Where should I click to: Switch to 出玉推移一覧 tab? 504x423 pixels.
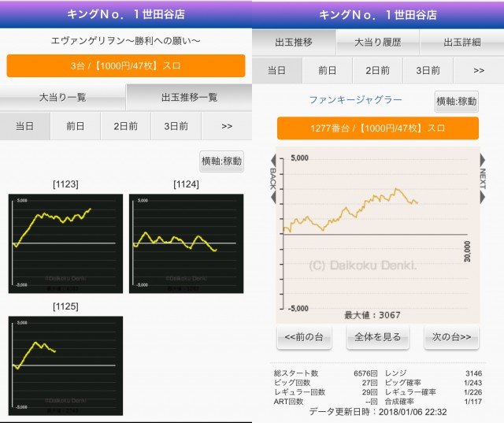click(189, 97)
